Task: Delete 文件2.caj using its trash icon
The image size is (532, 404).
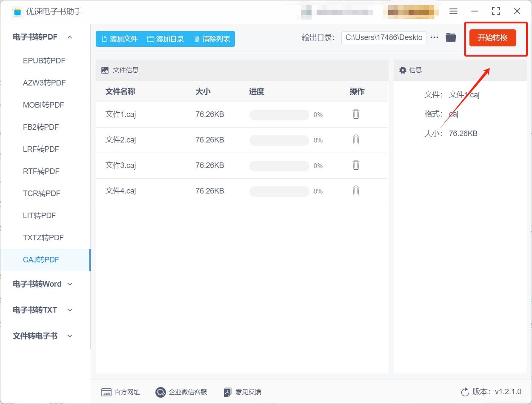Action: 356,139
